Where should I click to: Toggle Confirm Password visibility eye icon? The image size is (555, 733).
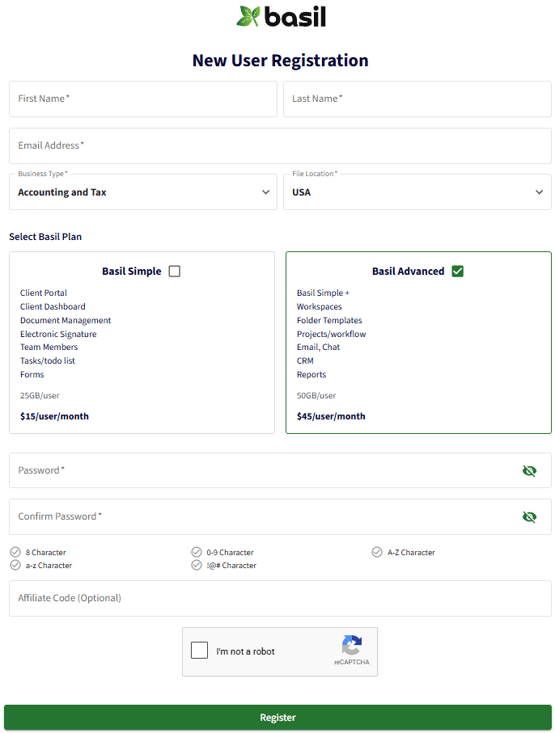click(529, 517)
